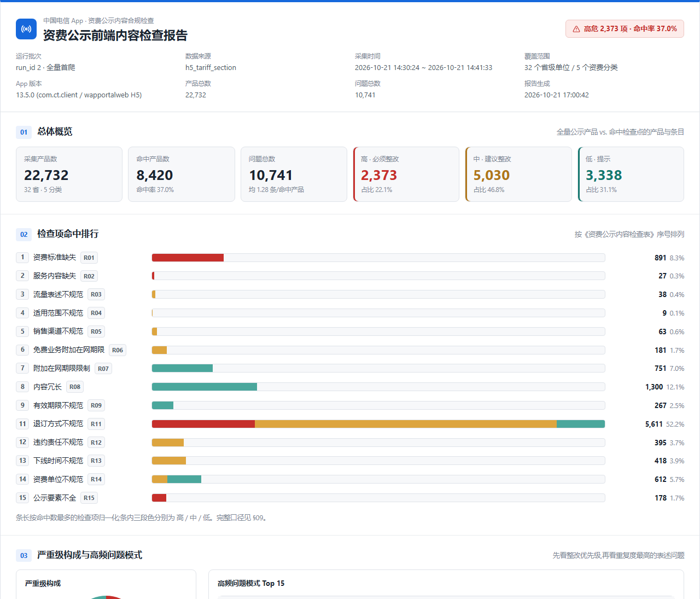Click the 1,300 count value
This screenshot has height=599, width=700.
[654, 387]
